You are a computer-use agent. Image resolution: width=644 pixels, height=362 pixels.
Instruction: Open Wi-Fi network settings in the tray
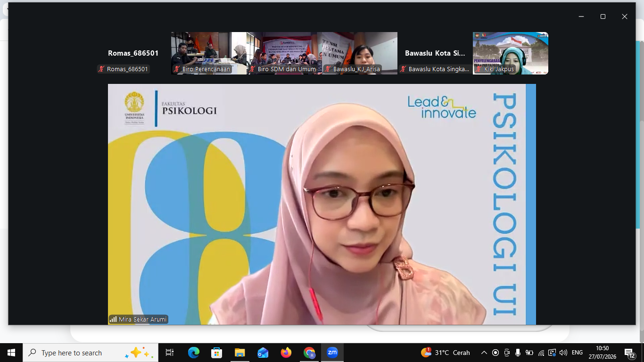pyautogui.click(x=541, y=353)
